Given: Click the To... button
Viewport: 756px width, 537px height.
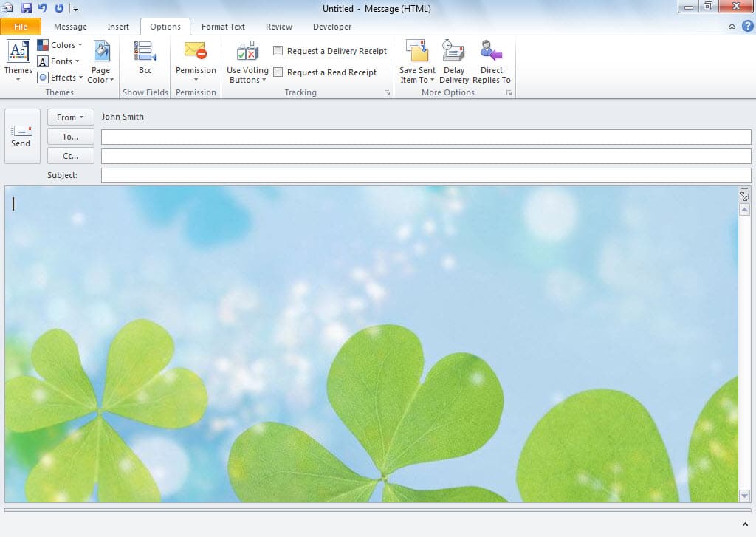Looking at the screenshot, I should click(70, 136).
